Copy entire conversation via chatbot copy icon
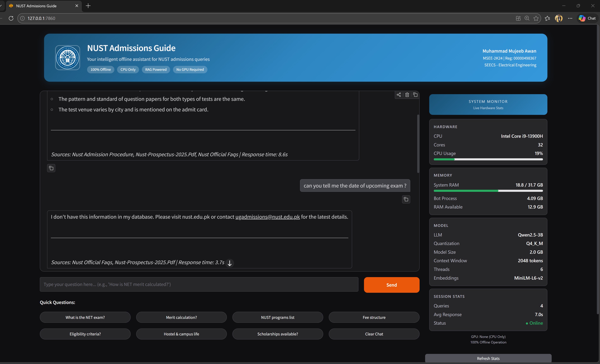This screenshot has height=364, width=600. (415, 95)
